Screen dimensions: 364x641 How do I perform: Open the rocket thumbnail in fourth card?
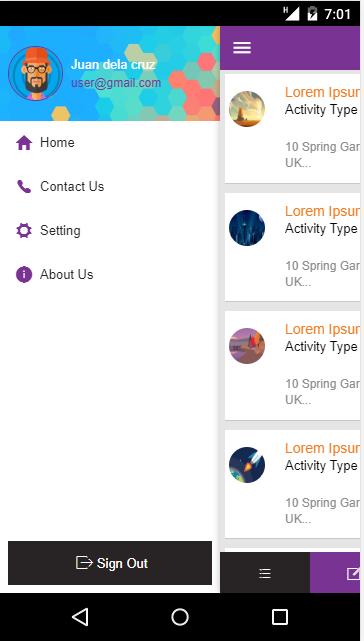pos(247,465)
